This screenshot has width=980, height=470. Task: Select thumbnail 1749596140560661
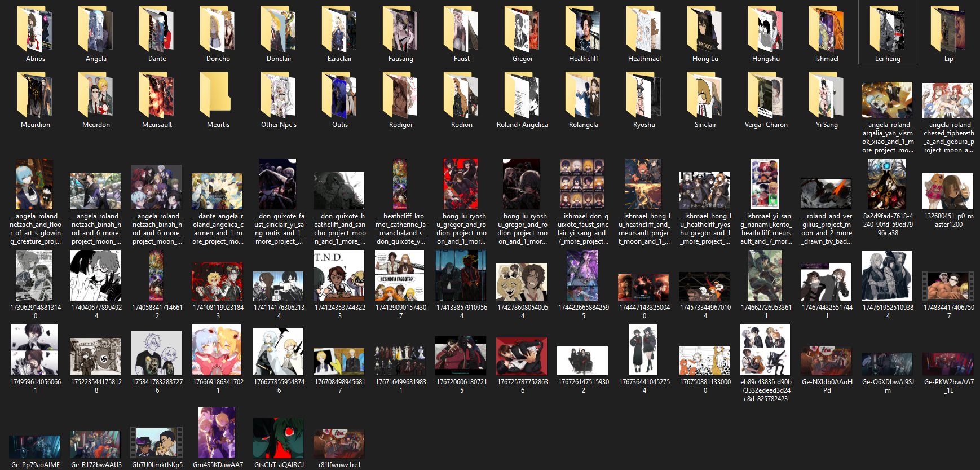(35, 350)
